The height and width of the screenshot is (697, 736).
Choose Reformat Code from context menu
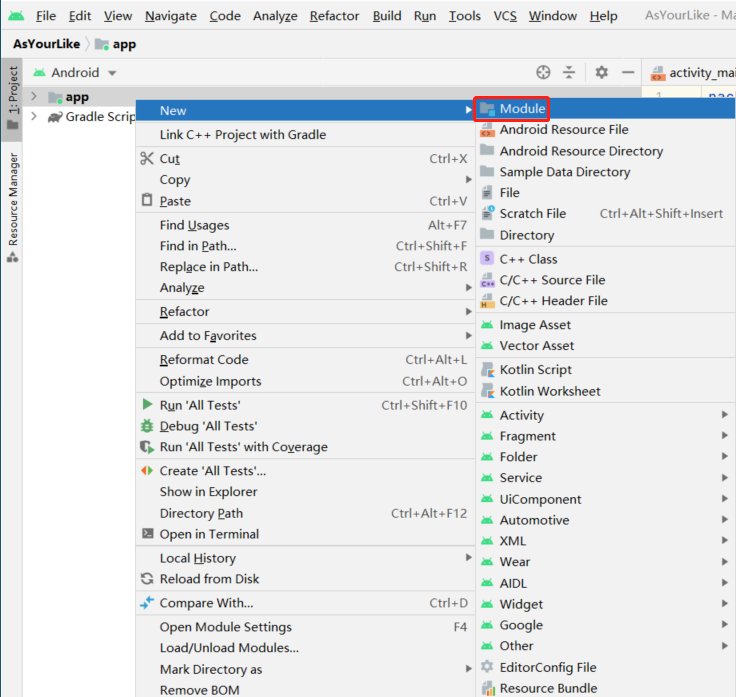[x=306, y=360]
